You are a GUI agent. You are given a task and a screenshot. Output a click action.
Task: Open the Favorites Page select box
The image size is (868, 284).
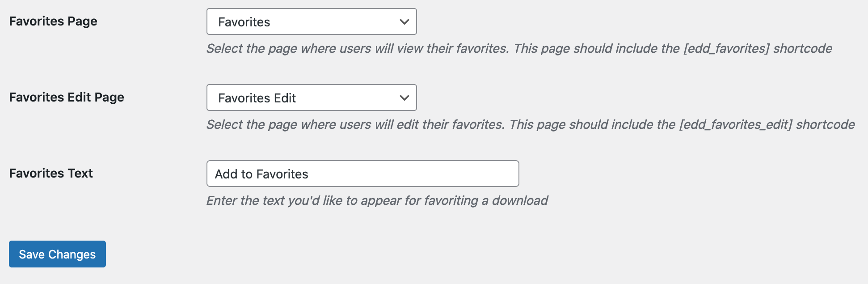pyautogui.click(x=312, y=21)
